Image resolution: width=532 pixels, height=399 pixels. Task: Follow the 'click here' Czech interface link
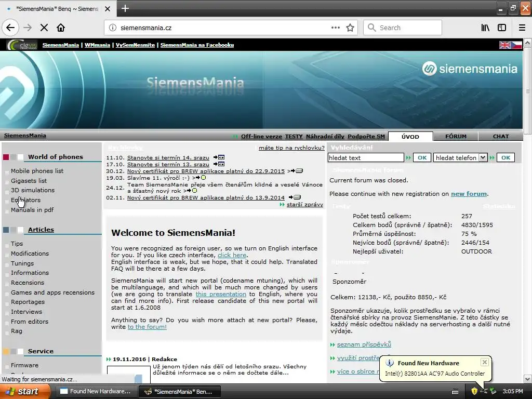(x=232, y=255)
